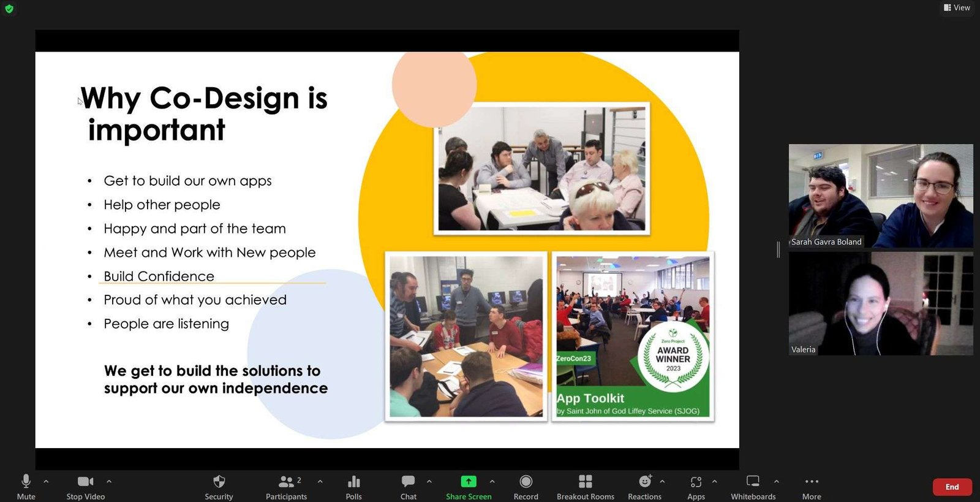Screen dimensions: 980x502
Task: Select Valeria's video tile
Action: coord(881,304)
